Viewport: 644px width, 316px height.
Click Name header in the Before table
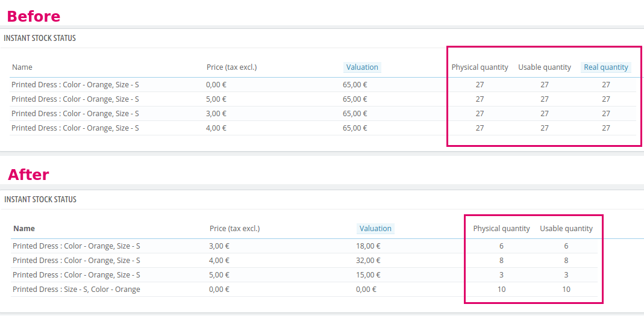(22, 67)
